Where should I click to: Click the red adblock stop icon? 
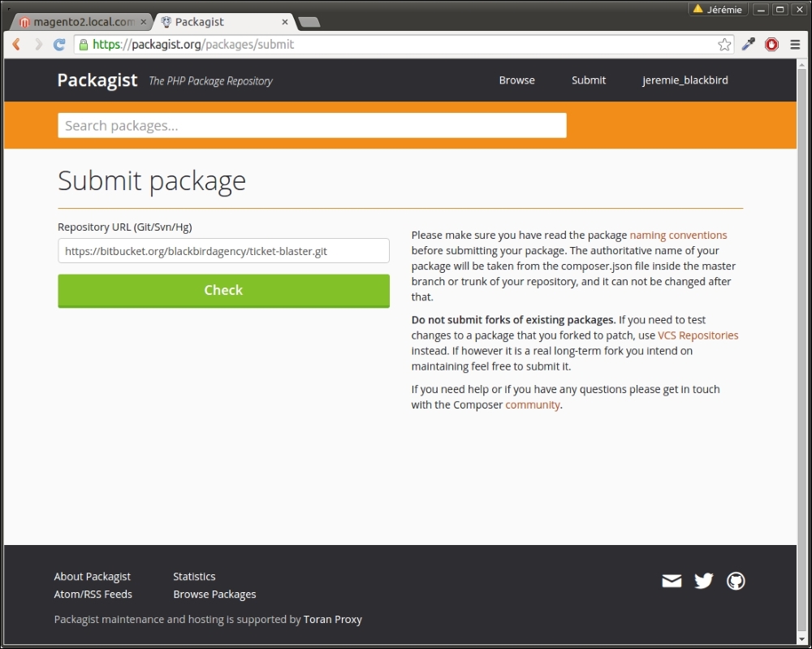[771, 45]
